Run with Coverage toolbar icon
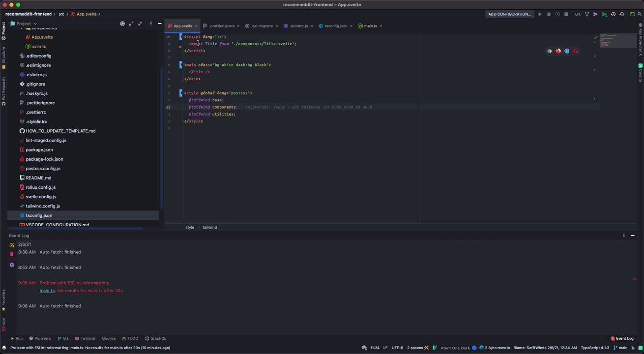This screenshot has width=644, height=354. pos(557,14)
